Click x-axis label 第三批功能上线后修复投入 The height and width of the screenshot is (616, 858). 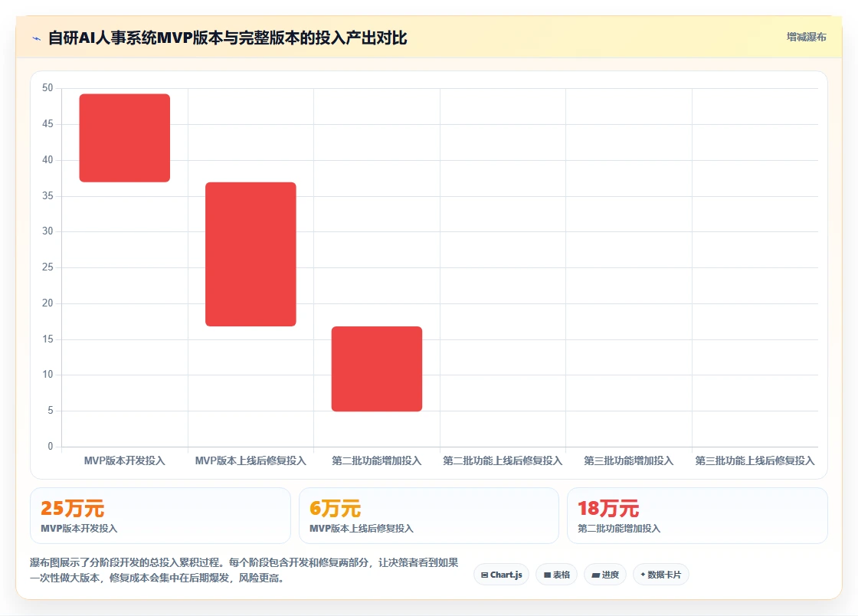(755, 460)
